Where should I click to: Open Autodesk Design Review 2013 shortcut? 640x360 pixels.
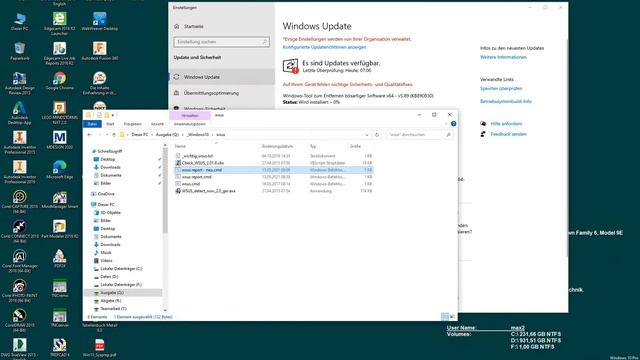[x=20, y=83]
